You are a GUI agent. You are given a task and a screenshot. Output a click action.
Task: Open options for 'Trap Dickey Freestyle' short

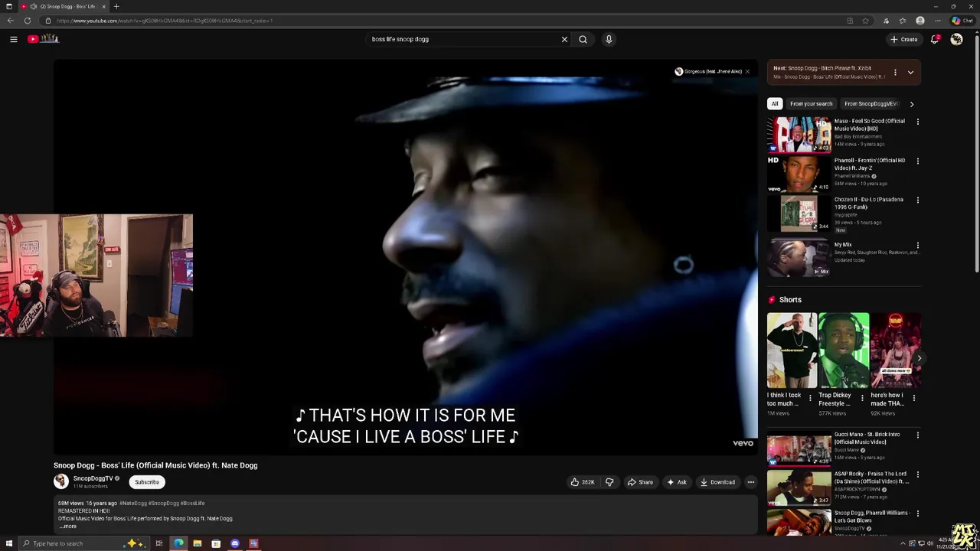click(862, 398)
